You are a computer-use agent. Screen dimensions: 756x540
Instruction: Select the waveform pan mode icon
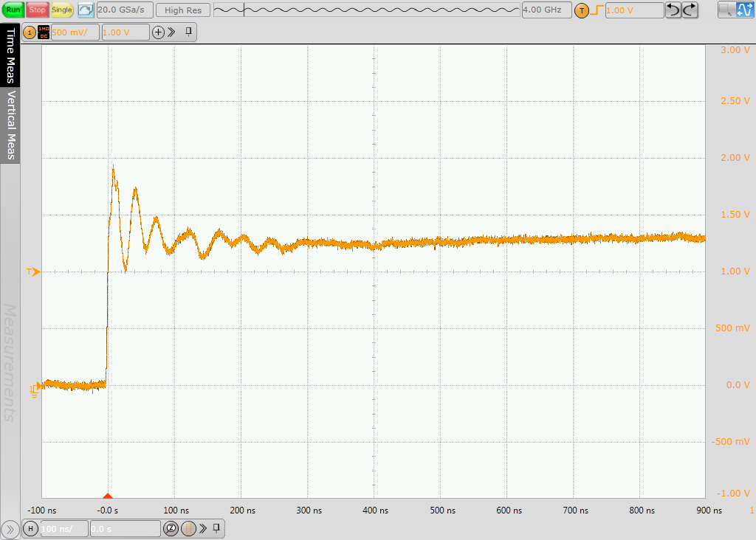pyautogui.click(x=745, y=10)
